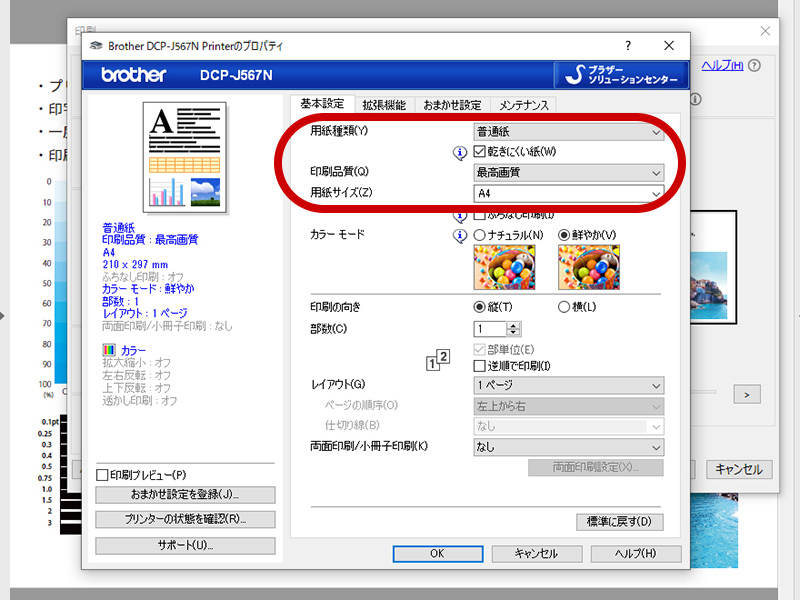Switch to the 基本設定 tab
The image size is (800, 600).
322,104
